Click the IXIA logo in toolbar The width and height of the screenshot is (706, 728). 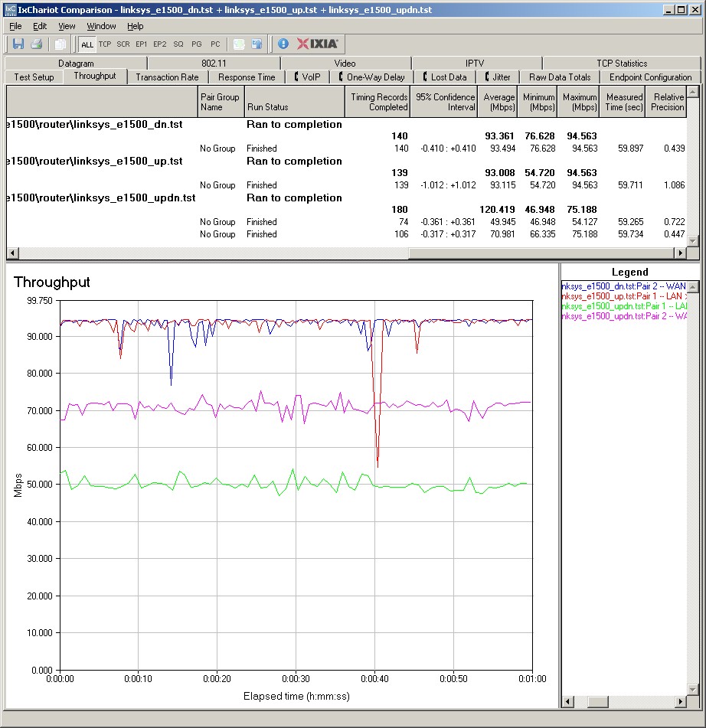coord(318,44)
